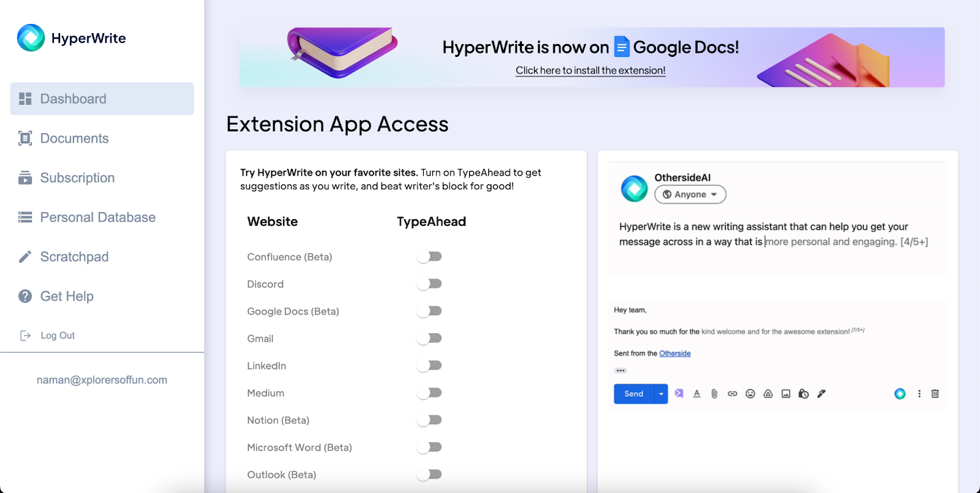Open Documents in the sidebar
This screenshot has width=980, height=493.
click(102, 138)
